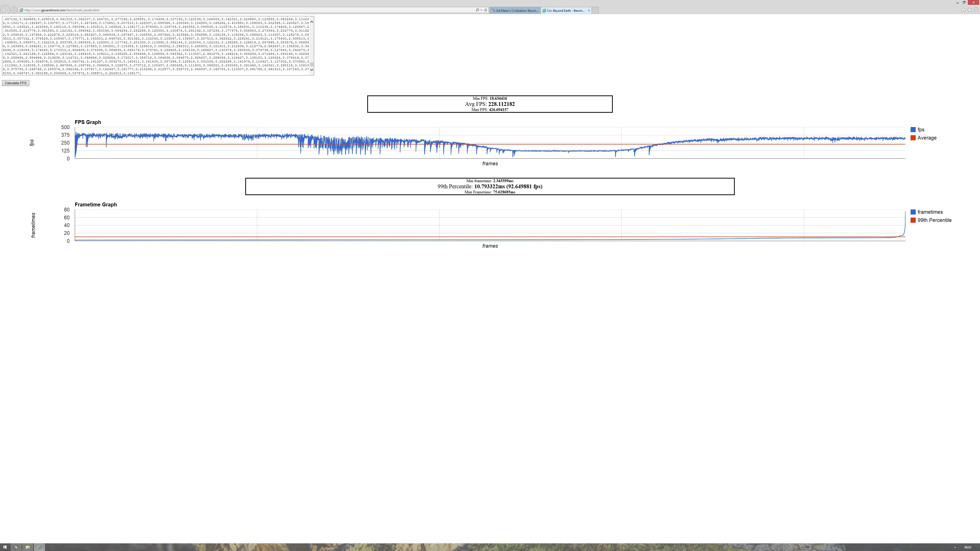
Task: Click the Internet Explorer page icon in the address bar
Action: (x=21, y=10)
